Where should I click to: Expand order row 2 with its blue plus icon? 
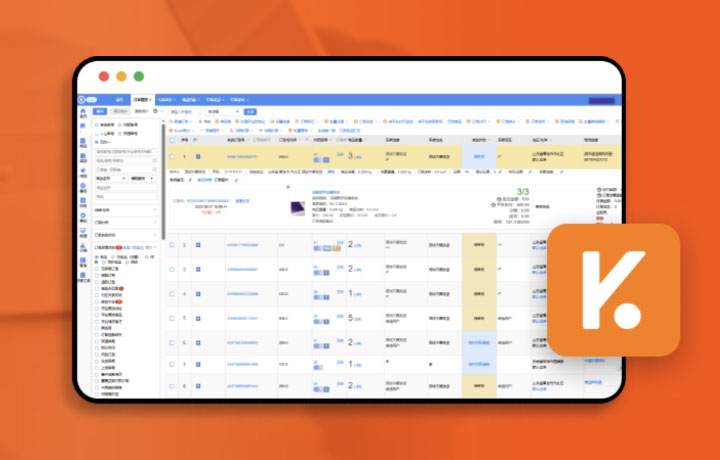pos(198,245)
